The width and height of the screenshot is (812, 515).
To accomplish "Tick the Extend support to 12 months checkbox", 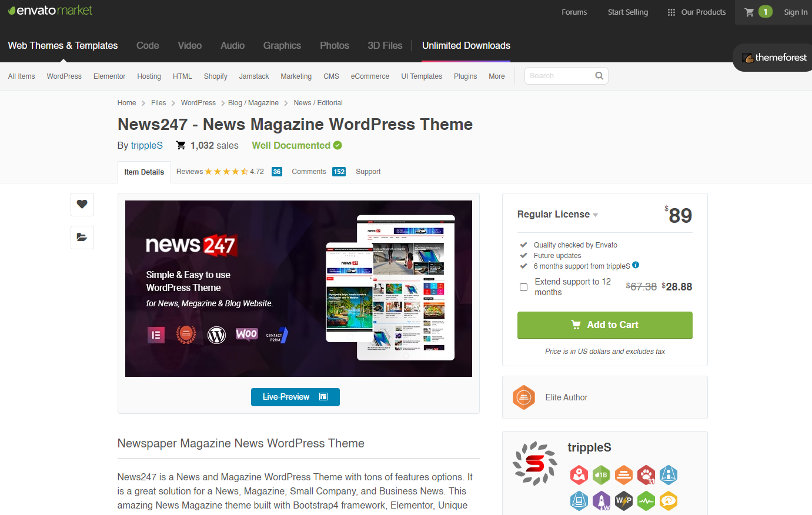I will 523,287.
